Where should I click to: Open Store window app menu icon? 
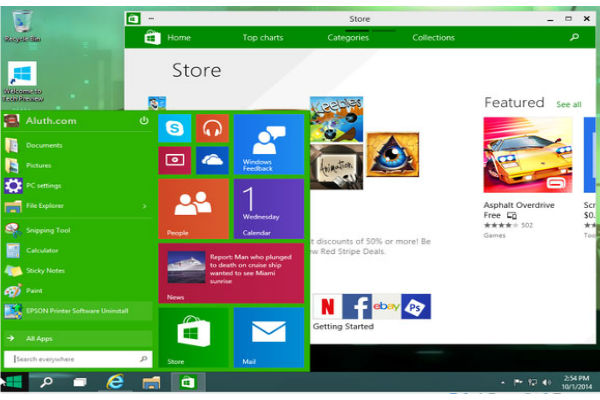tap(134, 18)
